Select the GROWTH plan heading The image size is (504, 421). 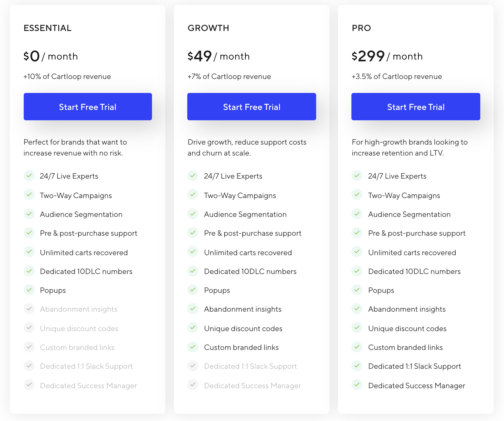click(209, 28)
